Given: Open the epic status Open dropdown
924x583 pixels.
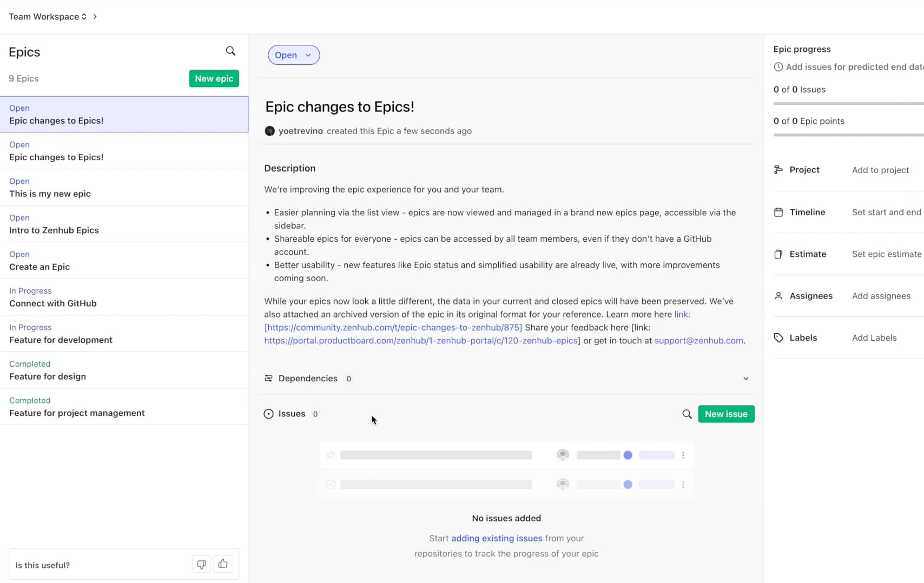Looking at the screenshot, I should [x=294, y=55].
